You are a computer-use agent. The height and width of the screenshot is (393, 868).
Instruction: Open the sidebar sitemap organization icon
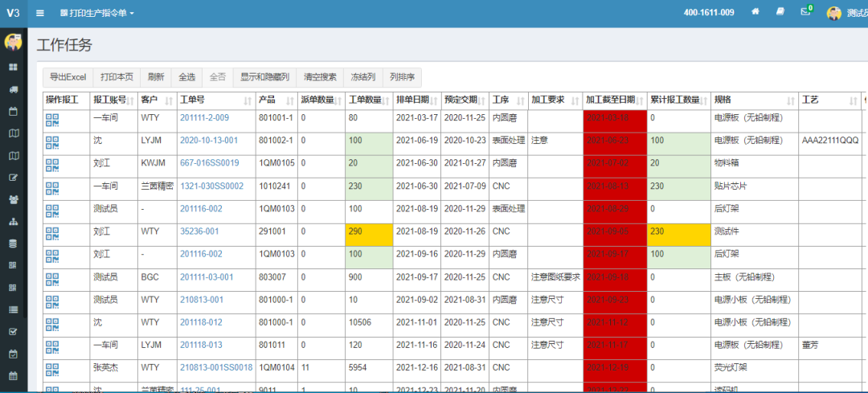[14, 221]
